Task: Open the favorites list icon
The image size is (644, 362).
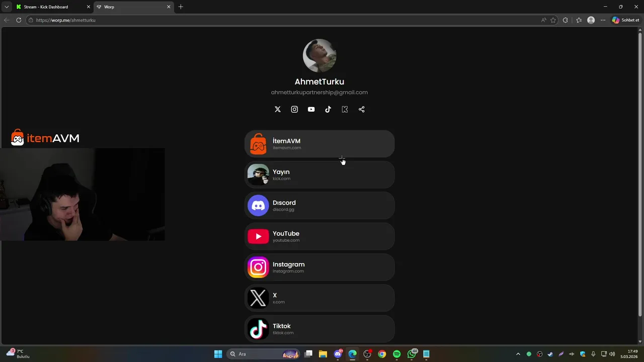Action: pyautogui.click(x=579, y=20)
